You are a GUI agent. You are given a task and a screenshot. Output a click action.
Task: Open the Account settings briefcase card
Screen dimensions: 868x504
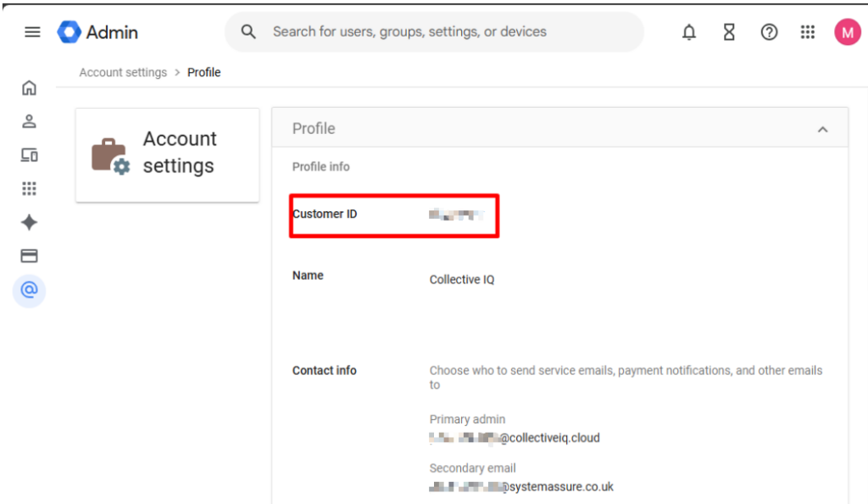coord(167,154)
